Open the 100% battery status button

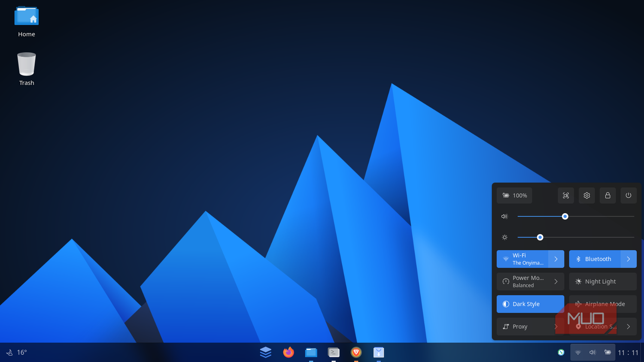514,196
